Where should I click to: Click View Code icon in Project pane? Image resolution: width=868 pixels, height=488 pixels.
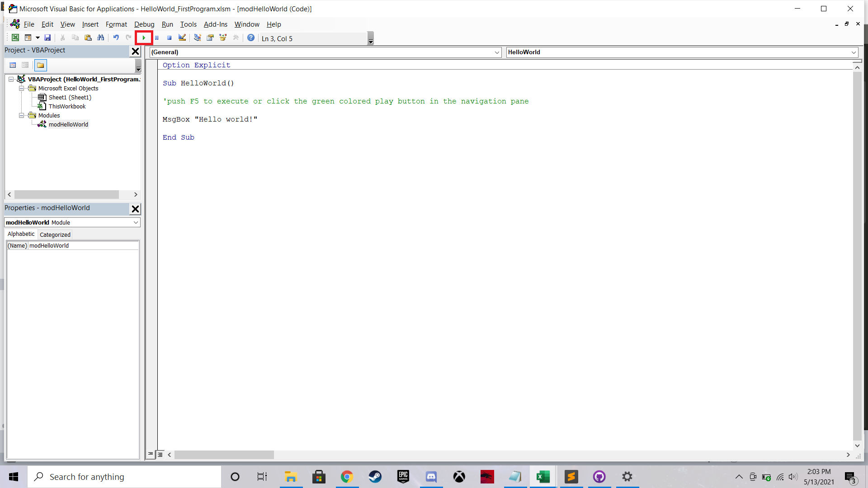[x=13, y=65]
